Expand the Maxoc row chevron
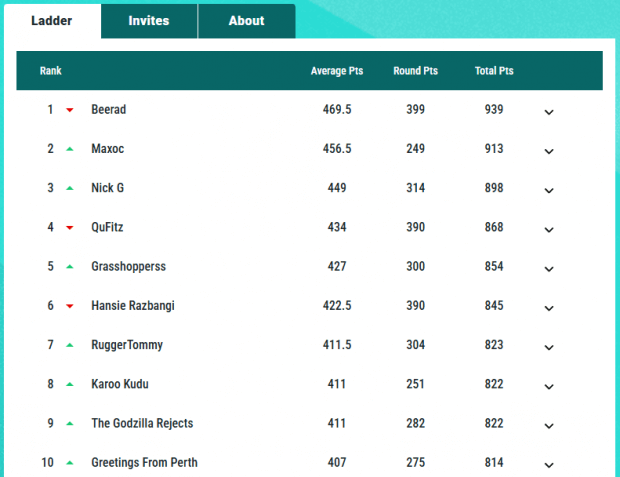620x477 pixels. tap(548, 151)
